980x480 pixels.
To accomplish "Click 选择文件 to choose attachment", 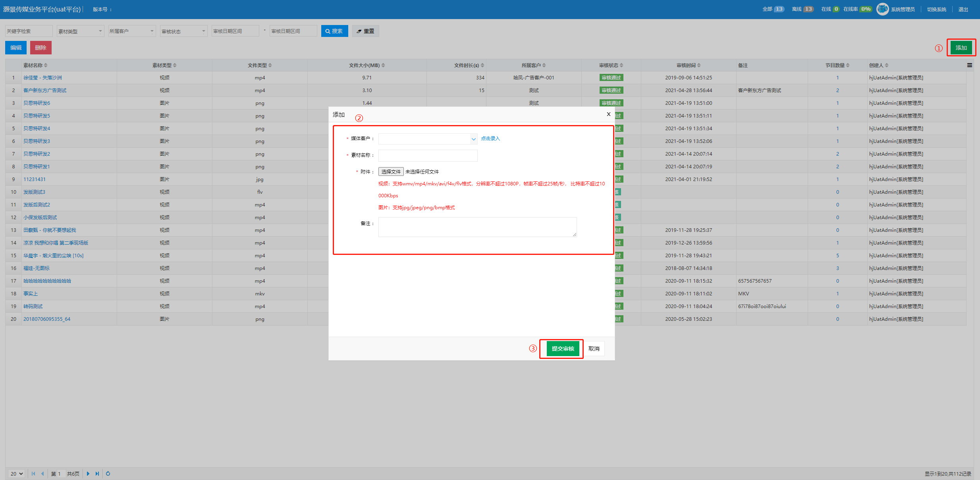I will coord(391,172).
